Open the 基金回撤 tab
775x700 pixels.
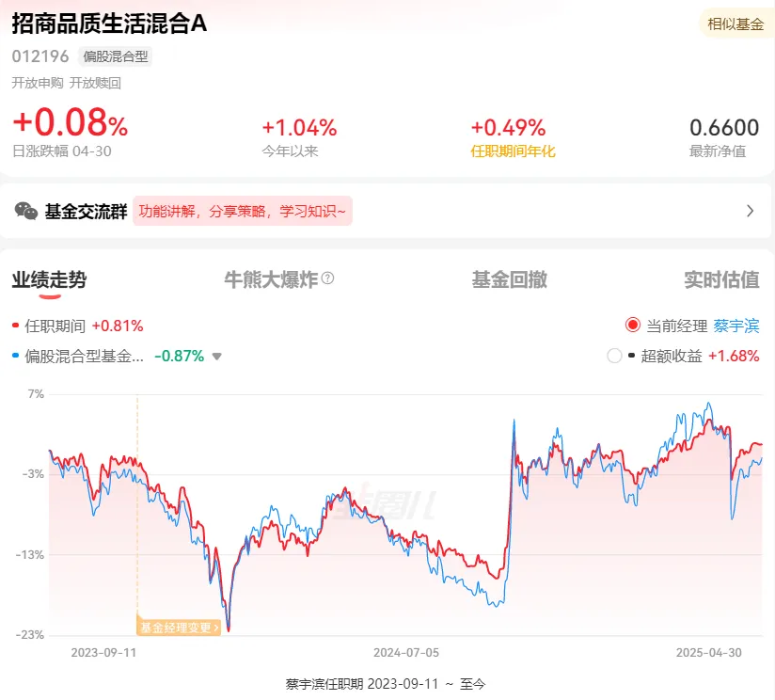click(x=509, y=279)
